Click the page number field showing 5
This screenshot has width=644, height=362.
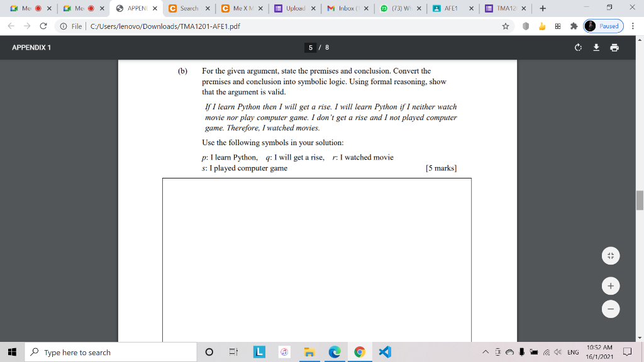tap(311, 47)
